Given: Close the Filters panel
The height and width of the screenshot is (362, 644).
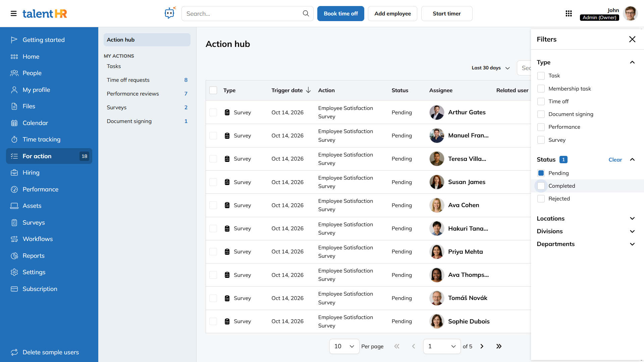Looking at the screenshot, I should (632, 39).
